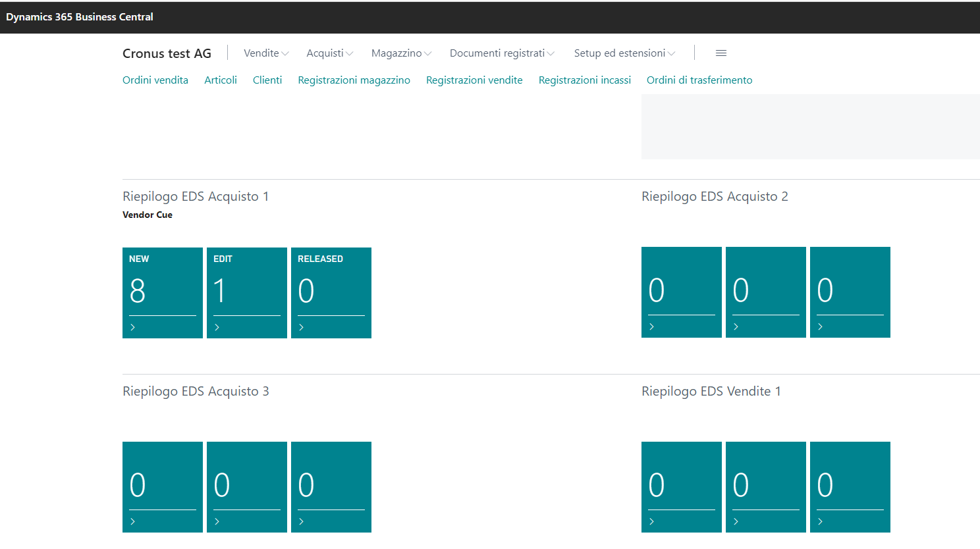Go to Registrazioni magazzino link
This screenshot has height=549, width=980.
pyautogui.click(x=354, y=80)
